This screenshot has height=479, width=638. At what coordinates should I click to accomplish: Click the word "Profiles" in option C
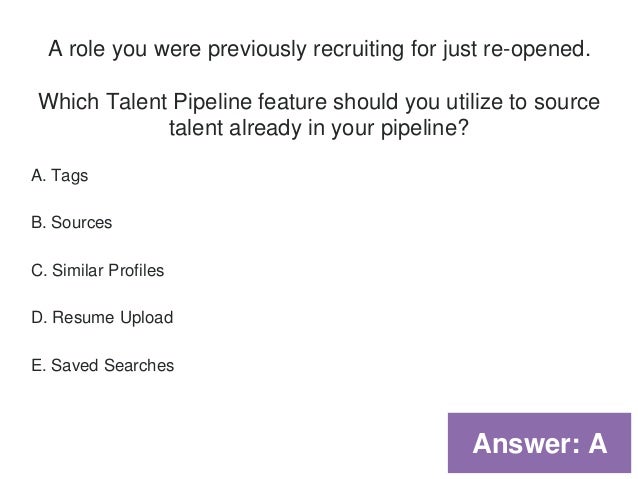click(139, 271)
